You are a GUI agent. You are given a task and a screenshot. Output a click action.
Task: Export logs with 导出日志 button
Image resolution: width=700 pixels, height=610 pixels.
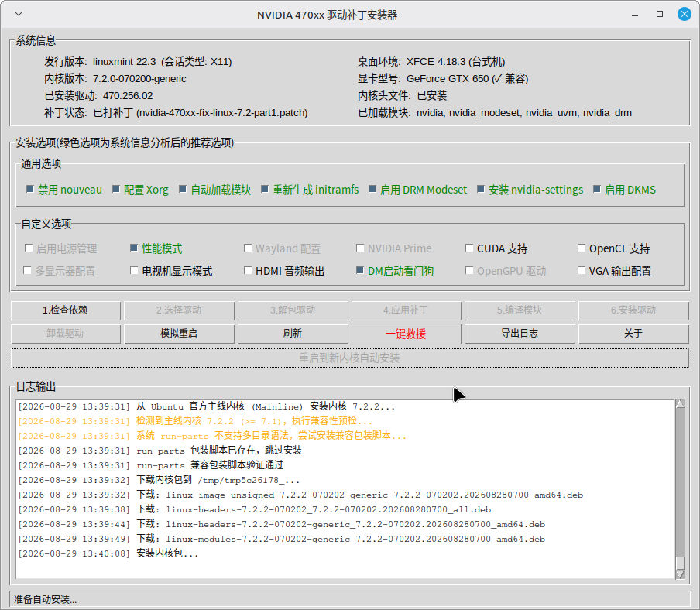(520, 334)
